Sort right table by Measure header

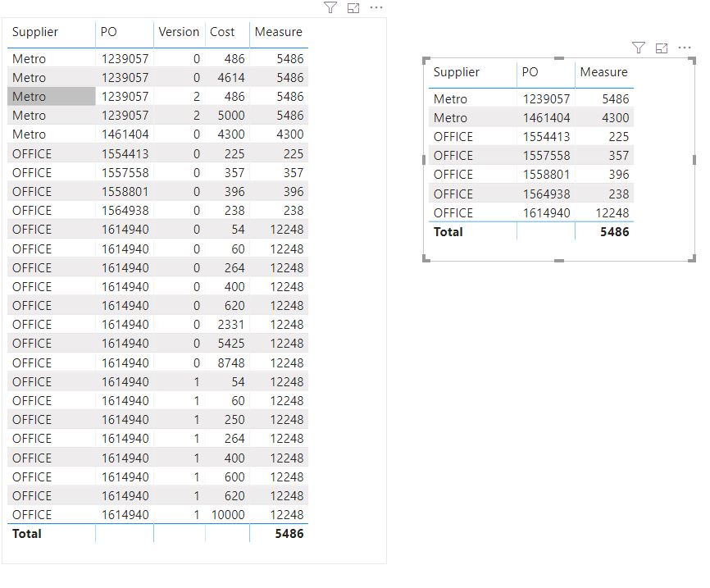pyautogui.click(x=604, y=72)
